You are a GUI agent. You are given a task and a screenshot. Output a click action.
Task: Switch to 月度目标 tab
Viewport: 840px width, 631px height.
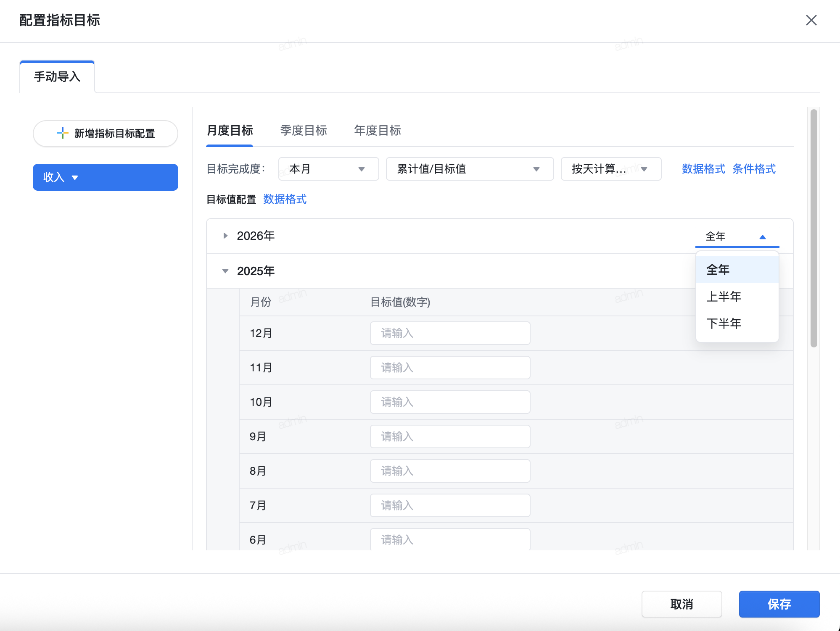[x=230, y=130]
